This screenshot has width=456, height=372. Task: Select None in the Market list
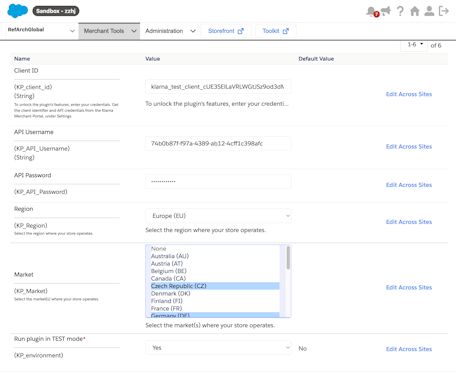pyautogui.click(x=215, y=249)
